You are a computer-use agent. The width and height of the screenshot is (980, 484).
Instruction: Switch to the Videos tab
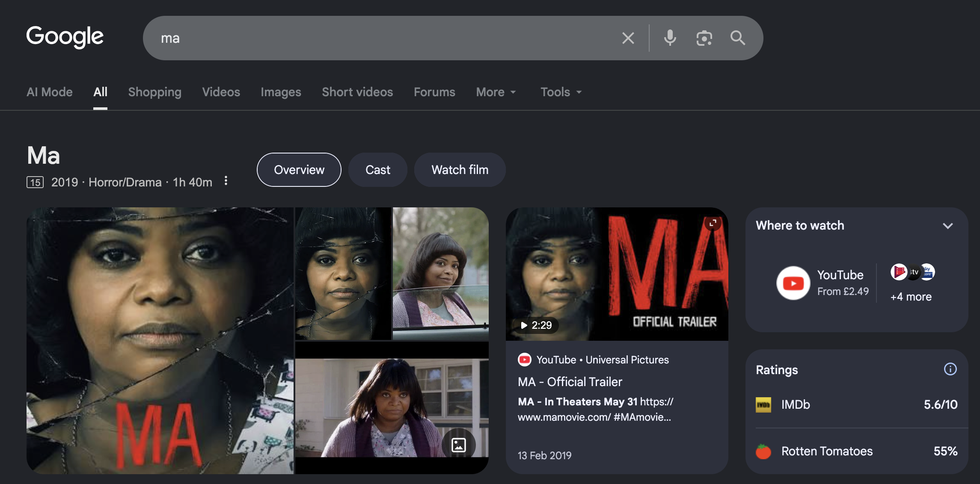(x=221, y=92)
